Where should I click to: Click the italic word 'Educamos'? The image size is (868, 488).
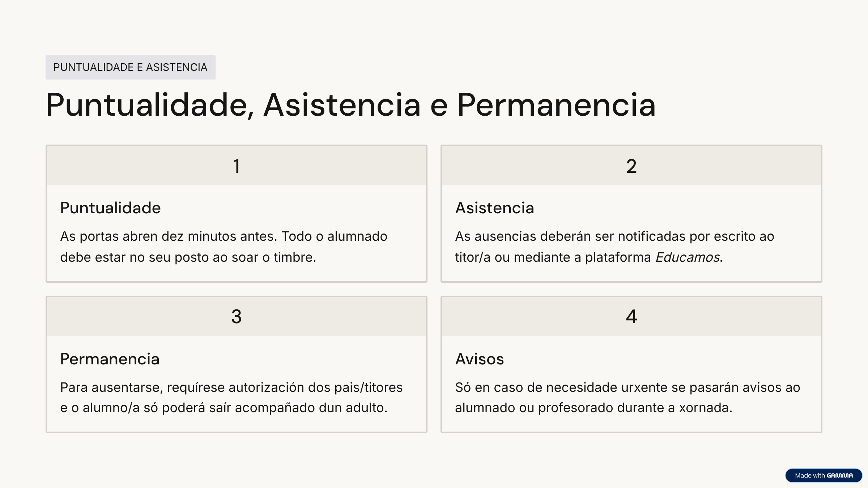click(688, 257)
